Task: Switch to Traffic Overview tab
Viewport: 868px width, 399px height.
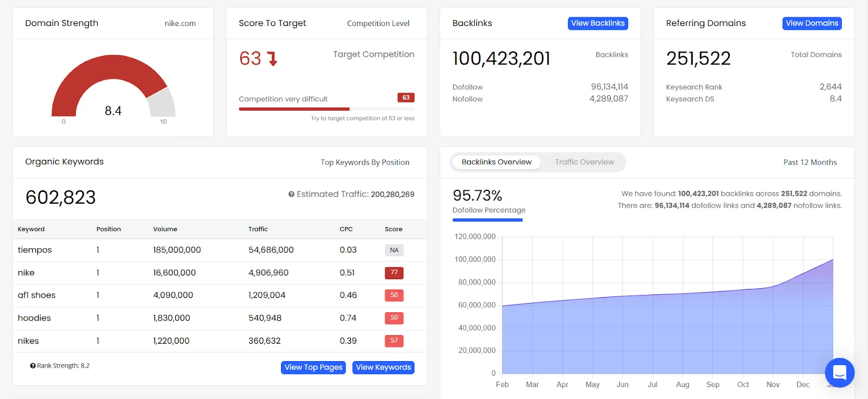Action: click(584, 162)
